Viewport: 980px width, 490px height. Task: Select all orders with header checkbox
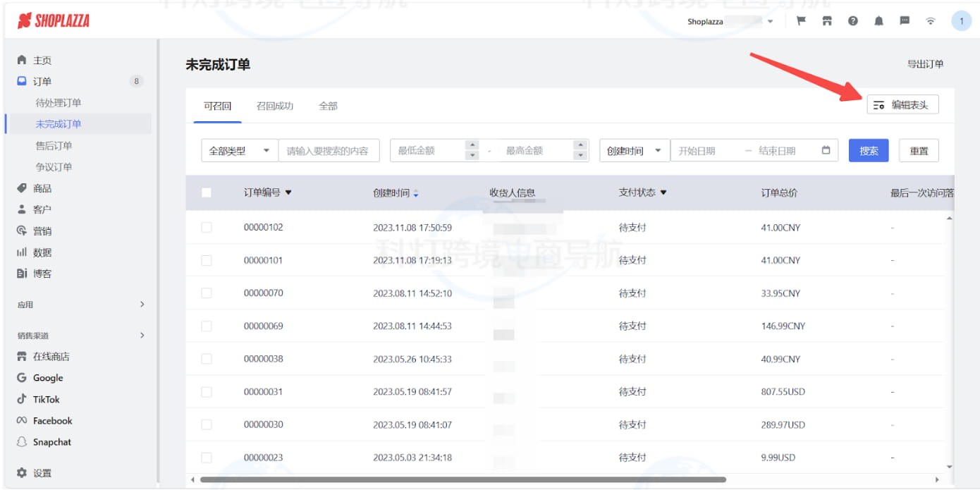tap(207, 190)
